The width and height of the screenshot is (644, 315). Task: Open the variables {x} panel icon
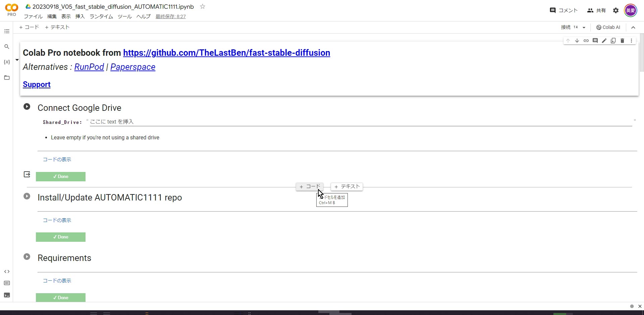coord(7,62)
